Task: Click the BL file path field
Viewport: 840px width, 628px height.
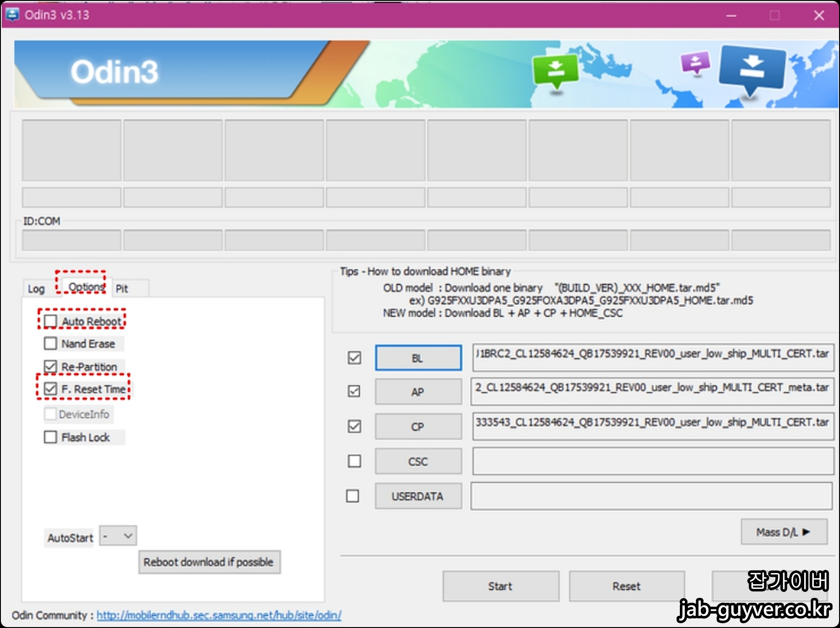Action: (653, 358)
